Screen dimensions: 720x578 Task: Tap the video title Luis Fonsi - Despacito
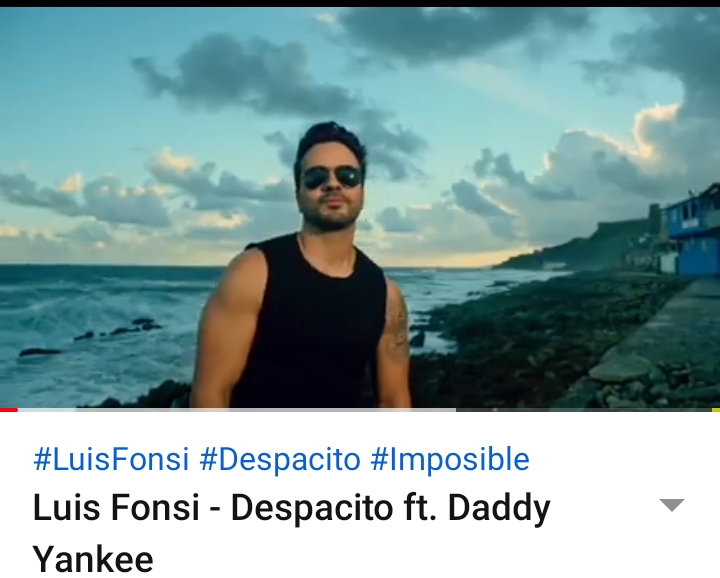coord(292,508)
